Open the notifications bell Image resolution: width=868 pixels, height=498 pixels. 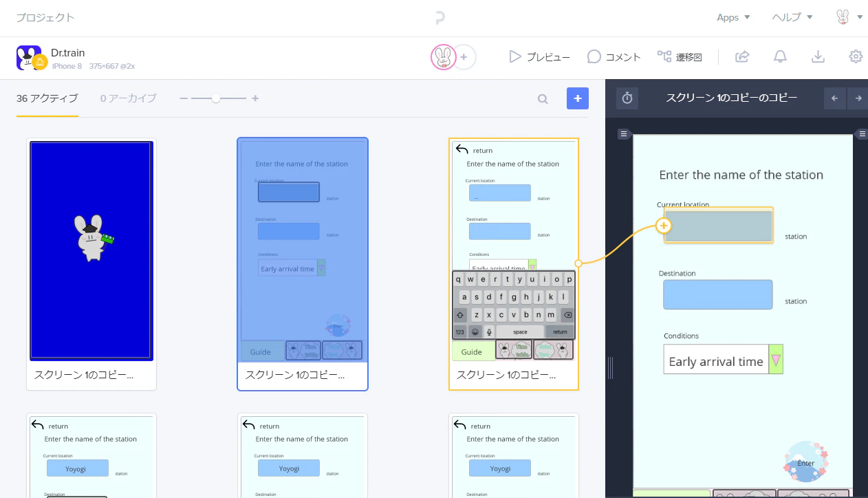point(780,56)
